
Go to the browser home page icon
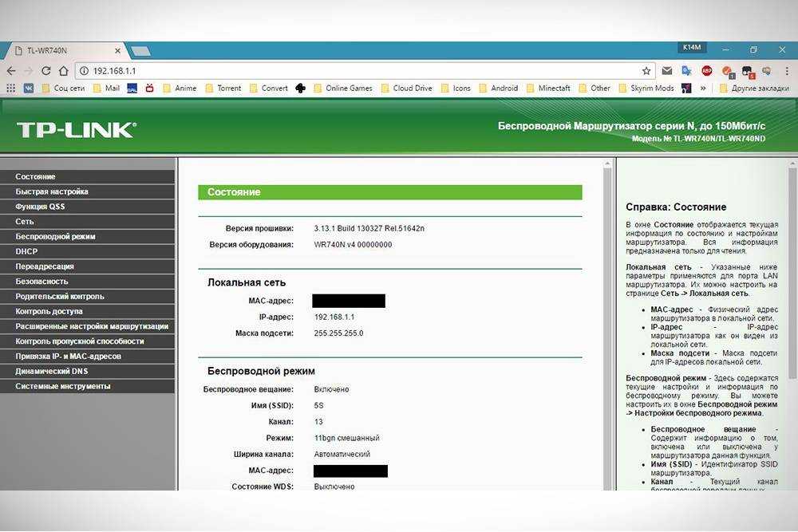64,71
